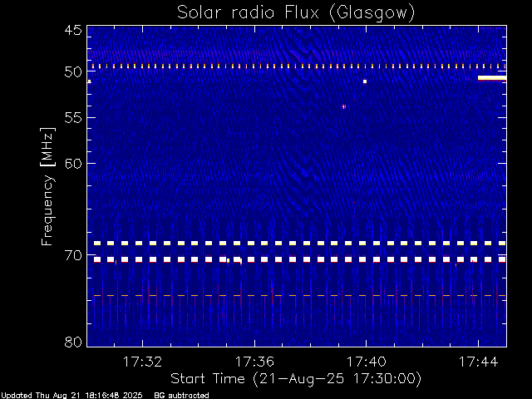Click the 'Updated Thu Aug 21 18:16:48 2025' text
Viewport: 532px width, 399px height.
point(71,396)
